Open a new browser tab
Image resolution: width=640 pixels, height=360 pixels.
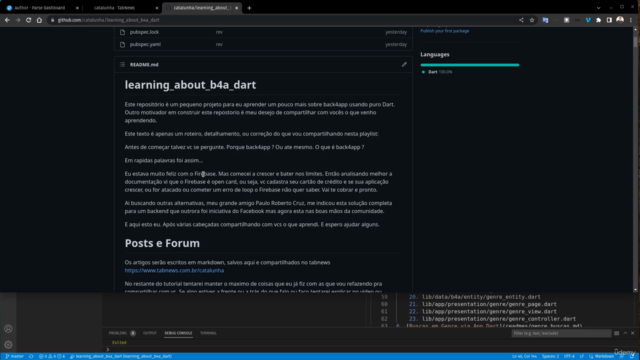tap(249, 8)
